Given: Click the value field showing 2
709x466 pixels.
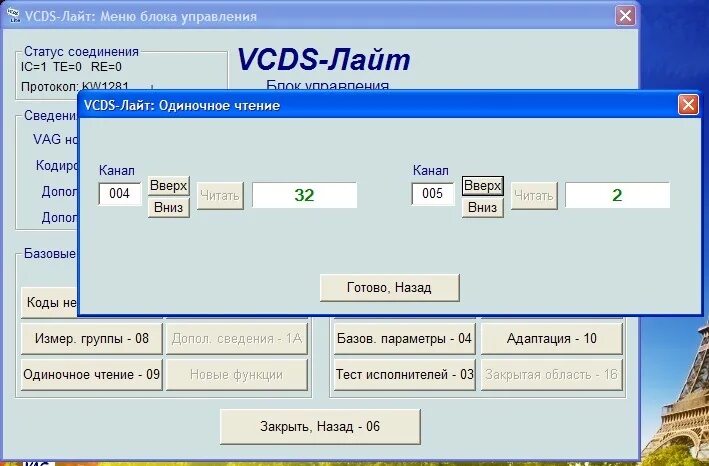Looking at the screenshot, I should (x=617, y=195).
